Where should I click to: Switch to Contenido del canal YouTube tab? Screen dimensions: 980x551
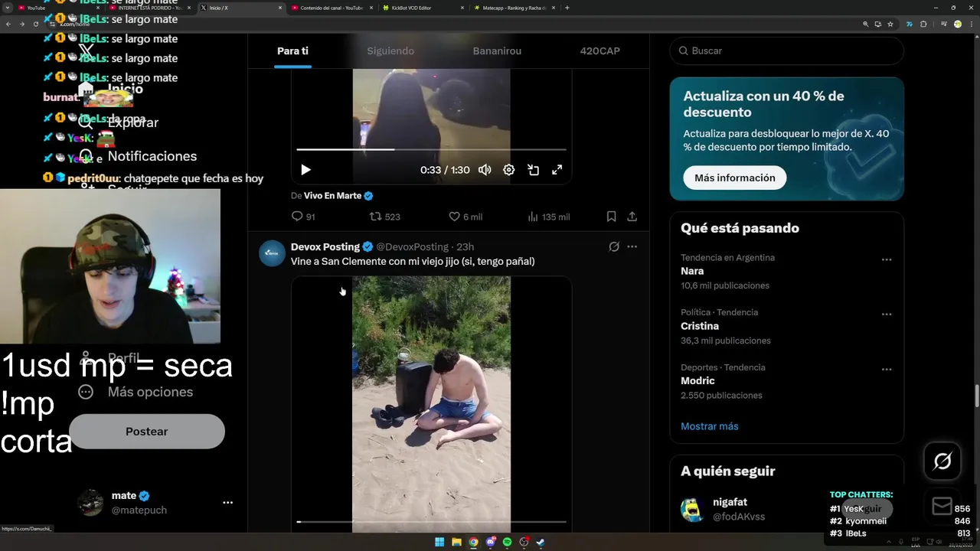pyautogui.click(x=332, y=8)
